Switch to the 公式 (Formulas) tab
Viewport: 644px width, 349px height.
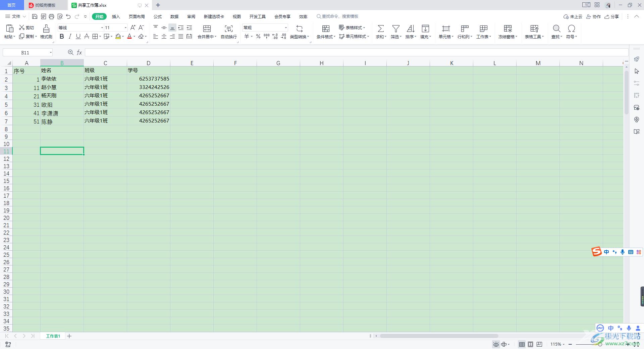pos(158,16)
